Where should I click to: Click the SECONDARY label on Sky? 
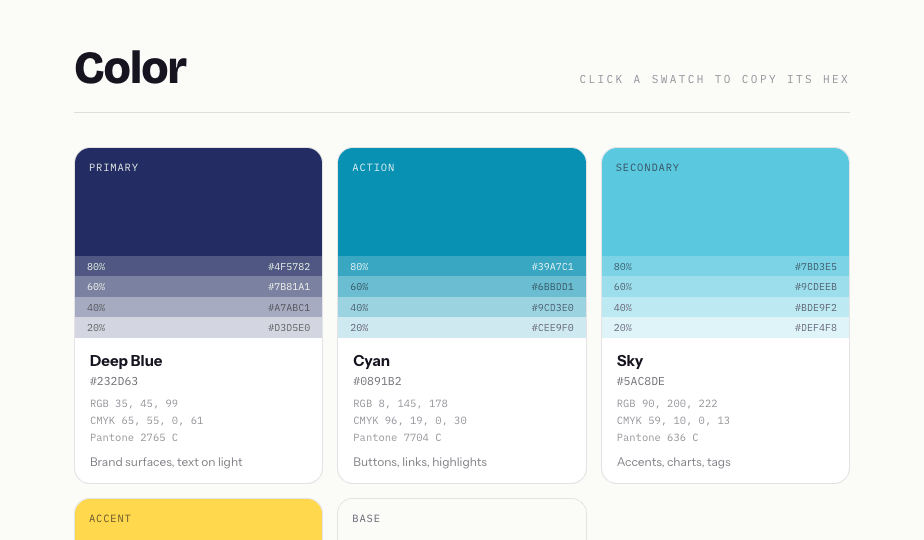(x=648, y=167)
